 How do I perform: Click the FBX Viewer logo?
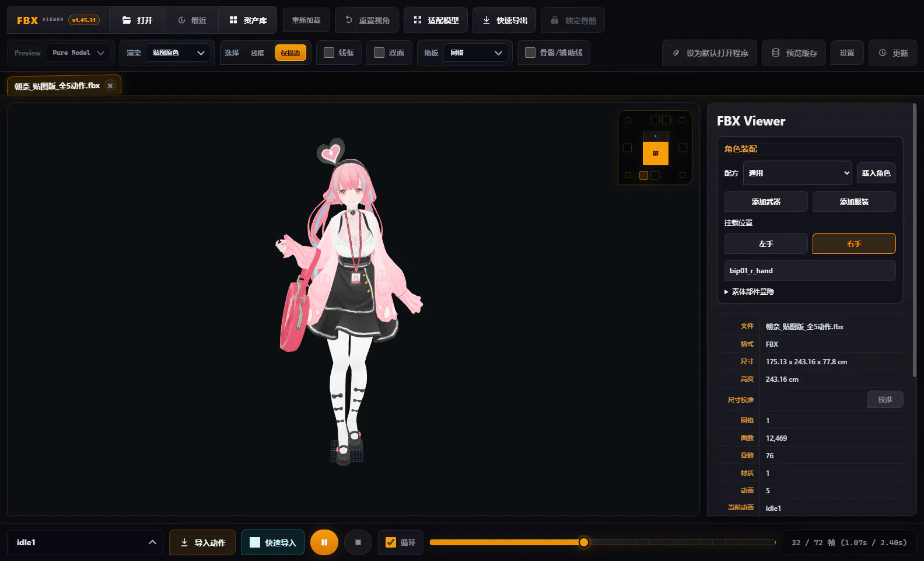[27, 20]
